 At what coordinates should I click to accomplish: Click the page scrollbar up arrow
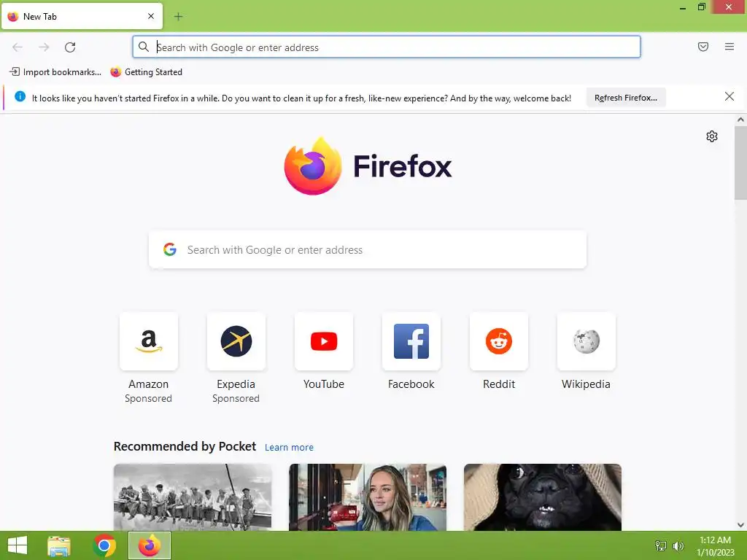(x=740, y=120)
